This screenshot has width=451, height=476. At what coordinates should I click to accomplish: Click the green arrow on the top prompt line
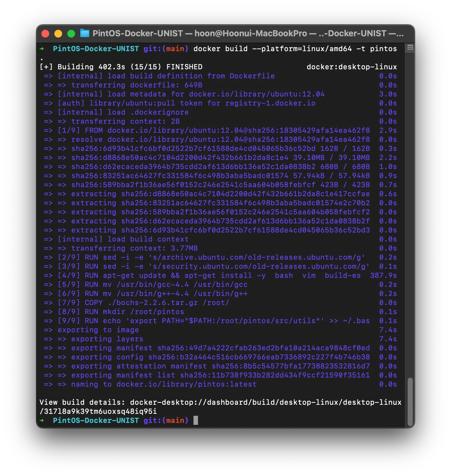pos(42,49)
